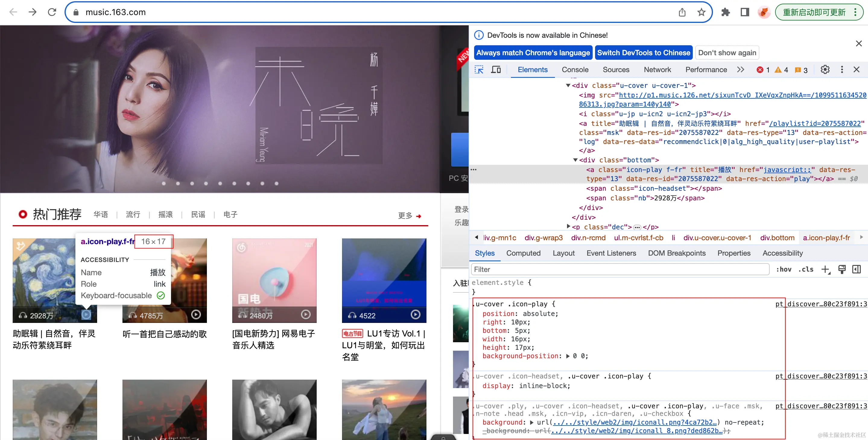The height and width of the screenshot is (440, 868).
Task: Show more DevTools tabs chevrons
Action: click(740, 70)
